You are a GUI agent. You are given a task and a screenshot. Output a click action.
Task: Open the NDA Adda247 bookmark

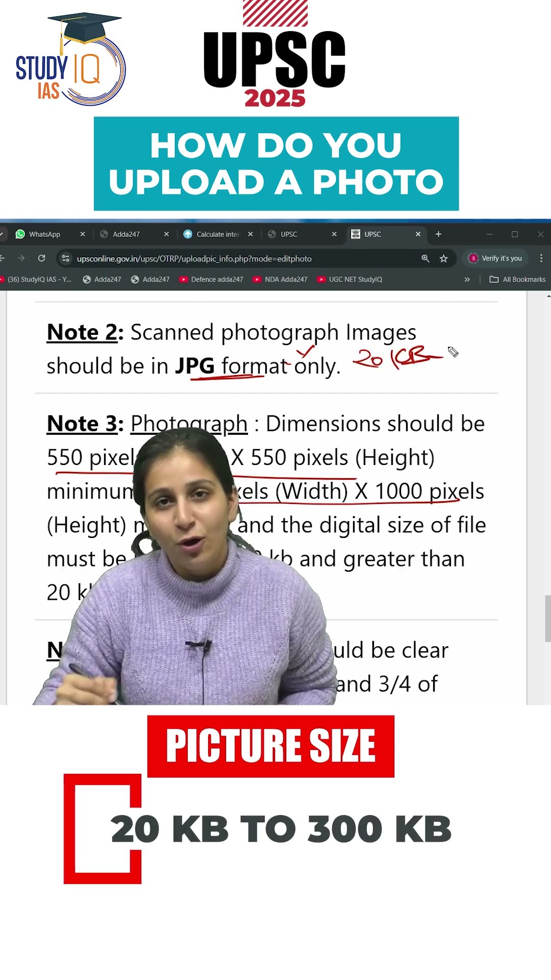(280, 279)
